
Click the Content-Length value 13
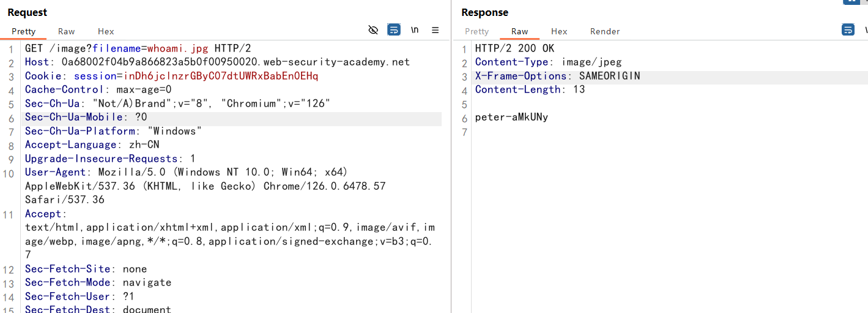579,89
